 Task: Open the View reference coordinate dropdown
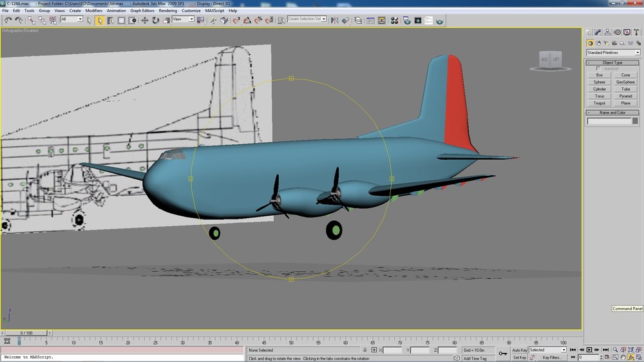183,19
